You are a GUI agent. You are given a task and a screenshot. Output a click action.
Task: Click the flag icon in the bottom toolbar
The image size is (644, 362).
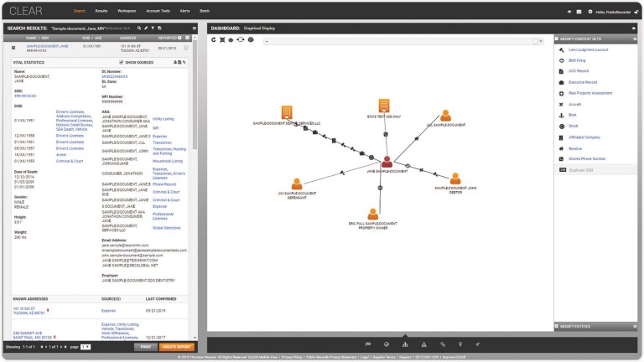click(367, 344)
